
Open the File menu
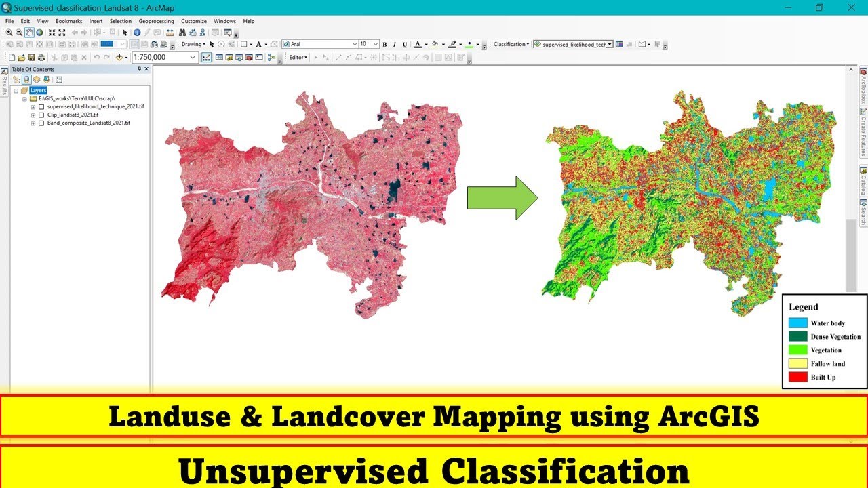9,21
